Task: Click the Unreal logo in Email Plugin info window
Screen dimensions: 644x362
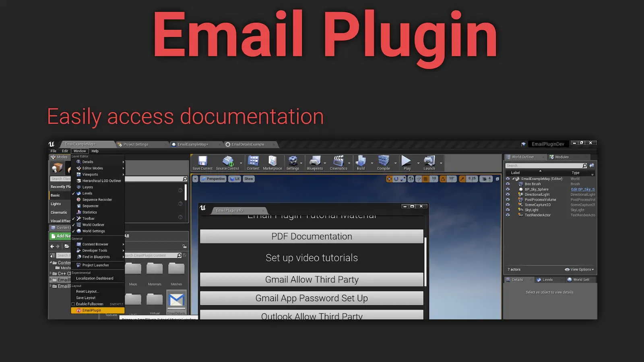Action: pyautogui.click(x=203, y=208)
